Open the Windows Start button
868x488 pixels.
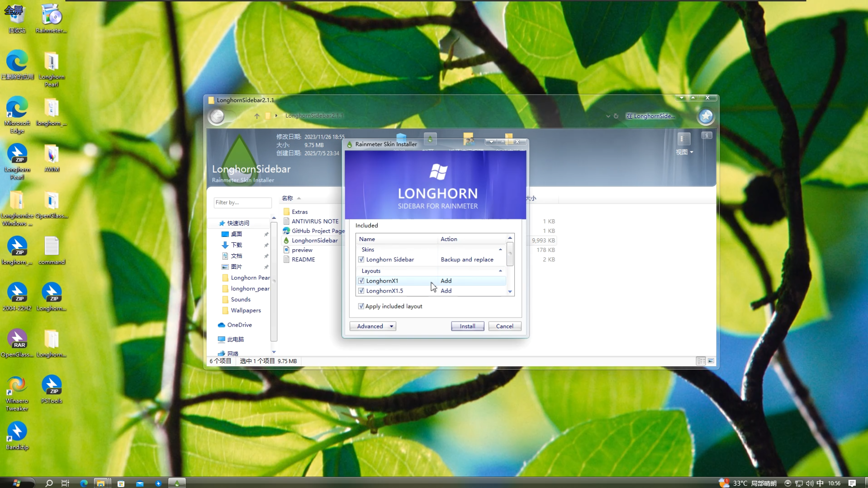[17, 483]
